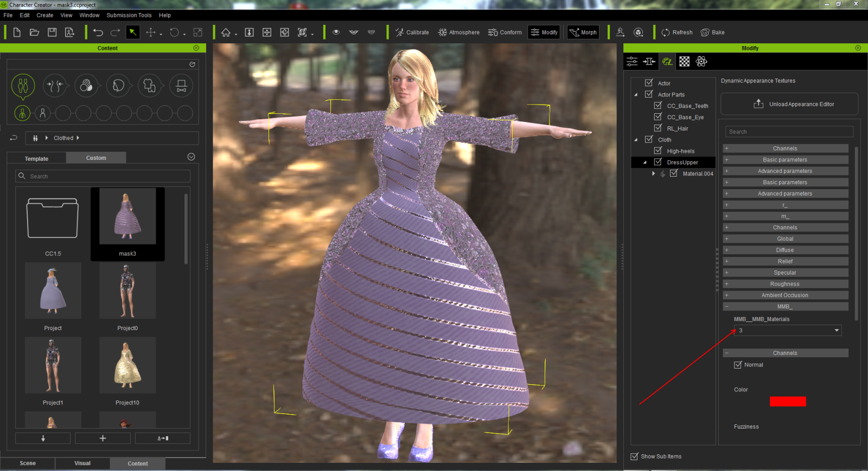Uncheck the Actor checkbox
Viewport: 868px width, 471px height.
[x=649, y=83]
